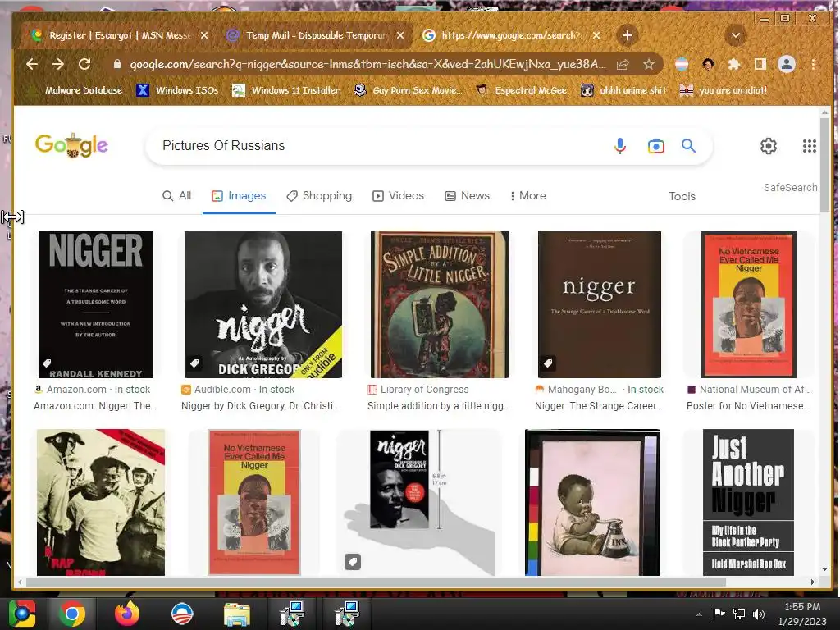Open the Dick Gregory Audible cover thumbnail

tap(263, 304)
